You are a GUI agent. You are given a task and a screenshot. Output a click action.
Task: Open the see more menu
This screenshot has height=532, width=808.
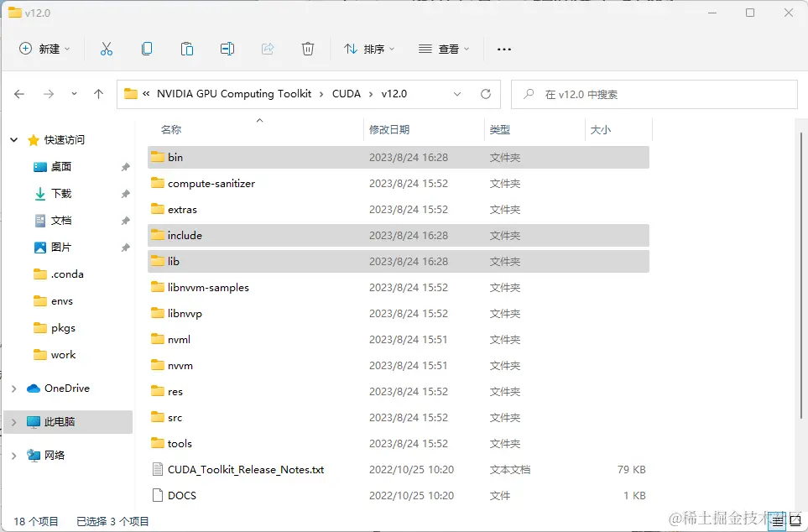coord(503,49)
